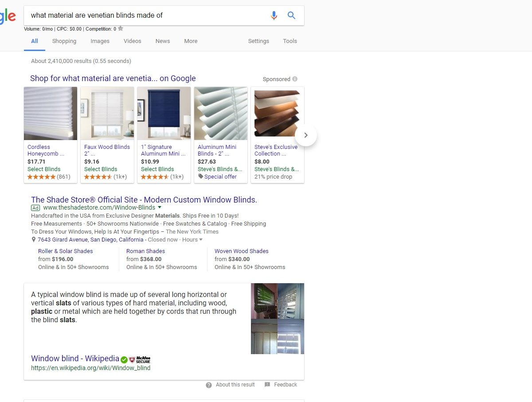
Task: Click the 21% price drop text
Action: (273, 176)
